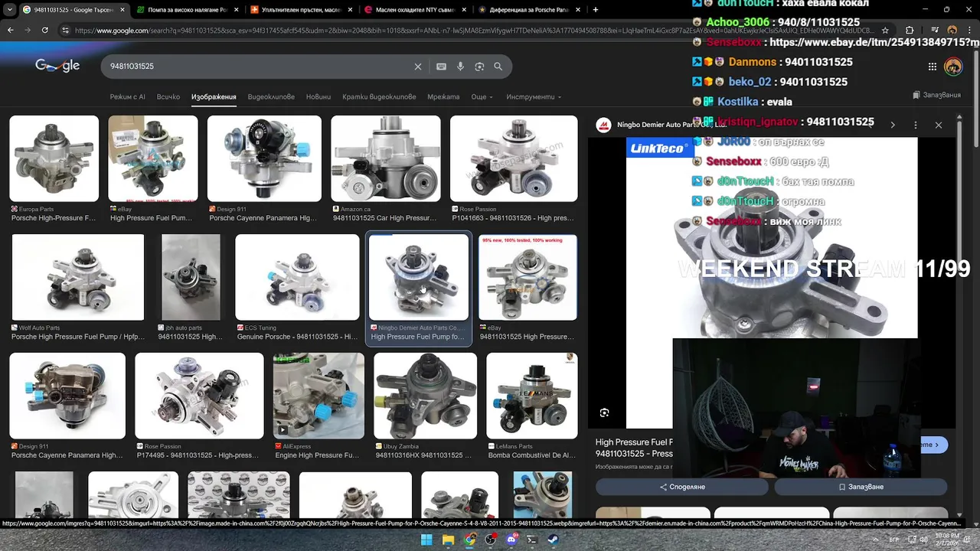Open the taskbar clock and date
980x551 pixels.
click(946, 540)
